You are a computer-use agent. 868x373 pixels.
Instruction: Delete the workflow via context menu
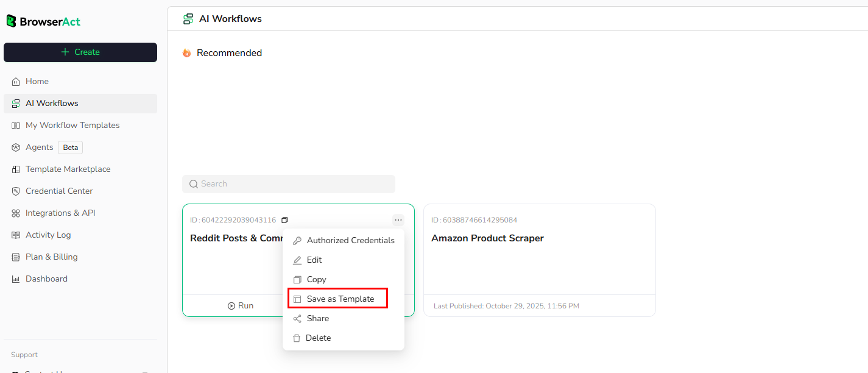pyautogui.click(x=318, y=338)
